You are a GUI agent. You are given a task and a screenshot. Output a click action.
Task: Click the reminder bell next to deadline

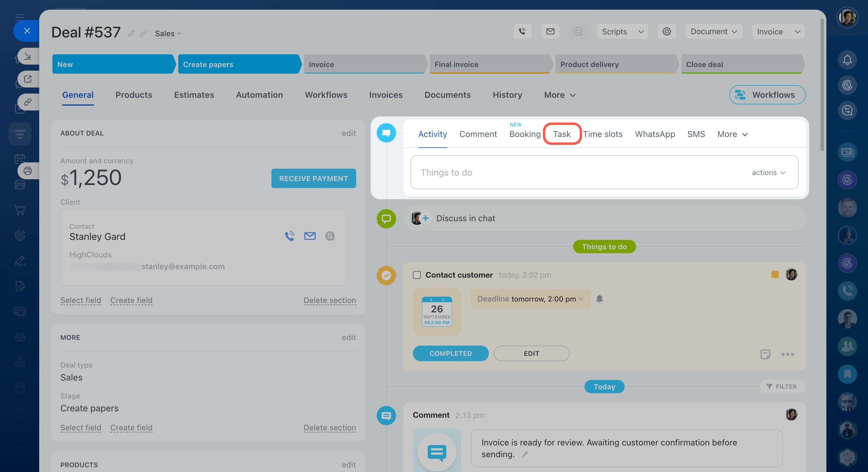(x=599, y=299)
